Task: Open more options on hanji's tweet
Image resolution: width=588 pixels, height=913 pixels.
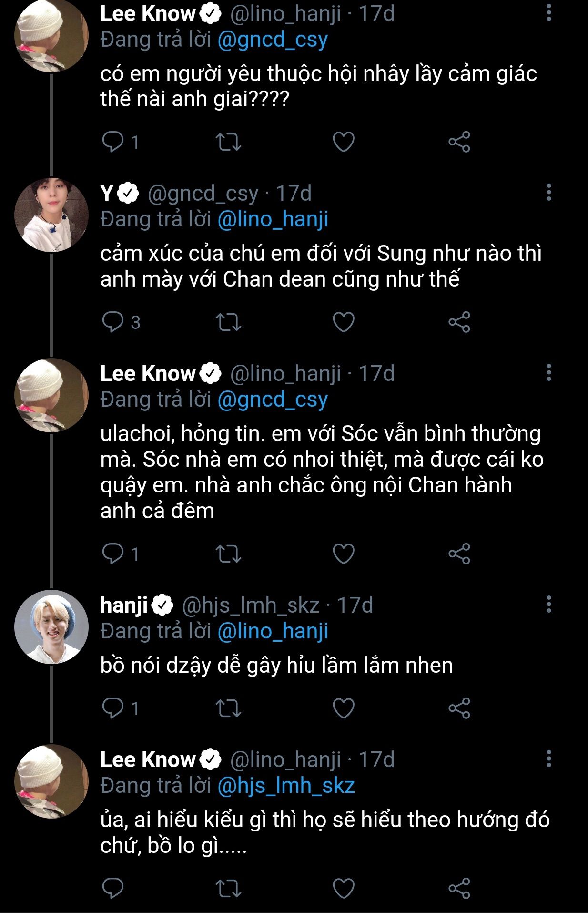Action: (549, 605)
